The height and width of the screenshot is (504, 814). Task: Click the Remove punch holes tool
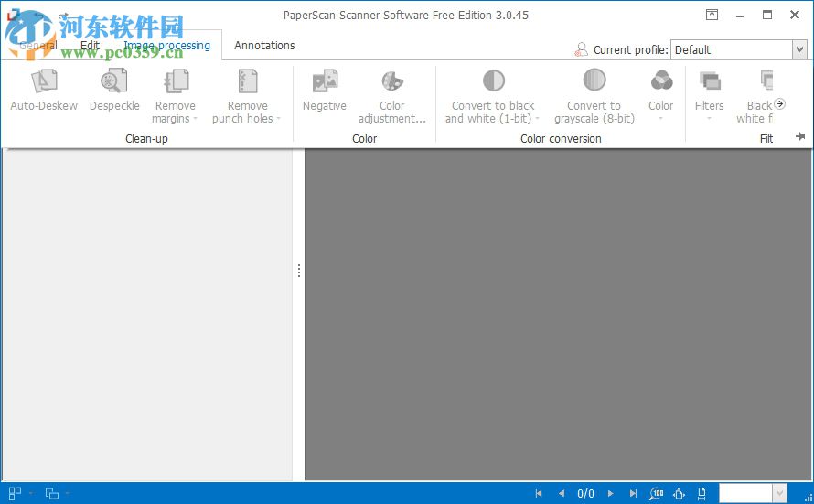coord(247,97)
